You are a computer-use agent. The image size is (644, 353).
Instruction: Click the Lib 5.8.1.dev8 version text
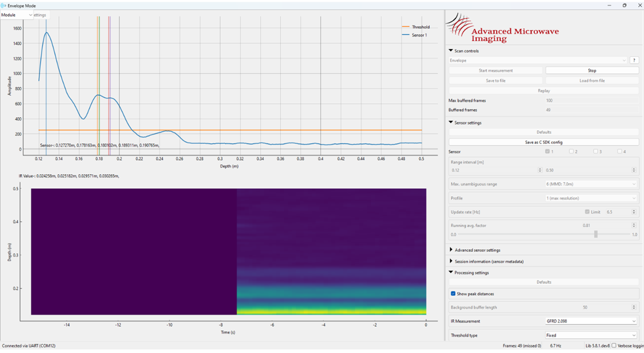point(598,346)
